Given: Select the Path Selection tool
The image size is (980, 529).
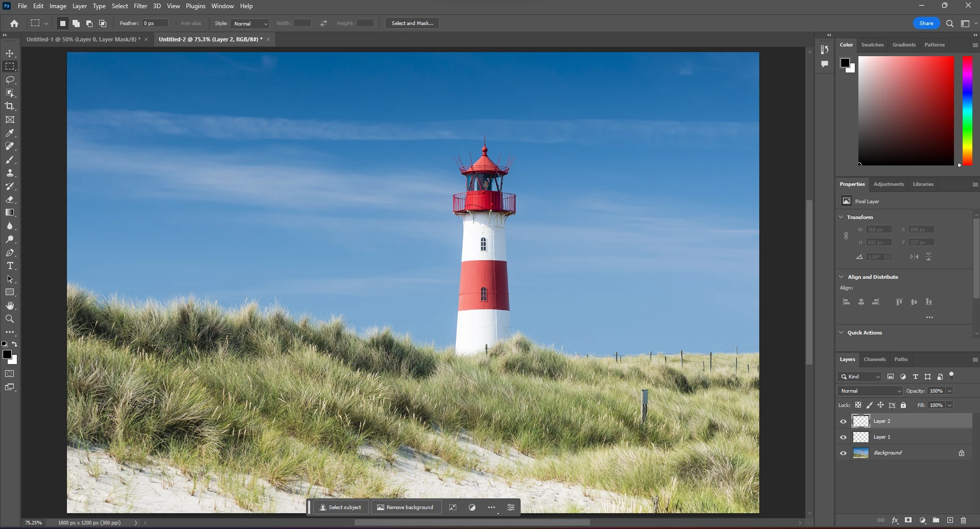Looking at the screenshot, I should pyautogui.click(x=10, y=279).
